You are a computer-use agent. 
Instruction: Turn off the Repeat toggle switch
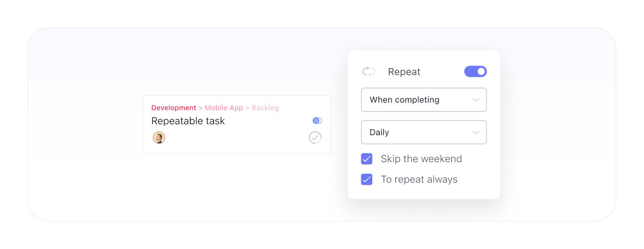[x=475, y=71]
